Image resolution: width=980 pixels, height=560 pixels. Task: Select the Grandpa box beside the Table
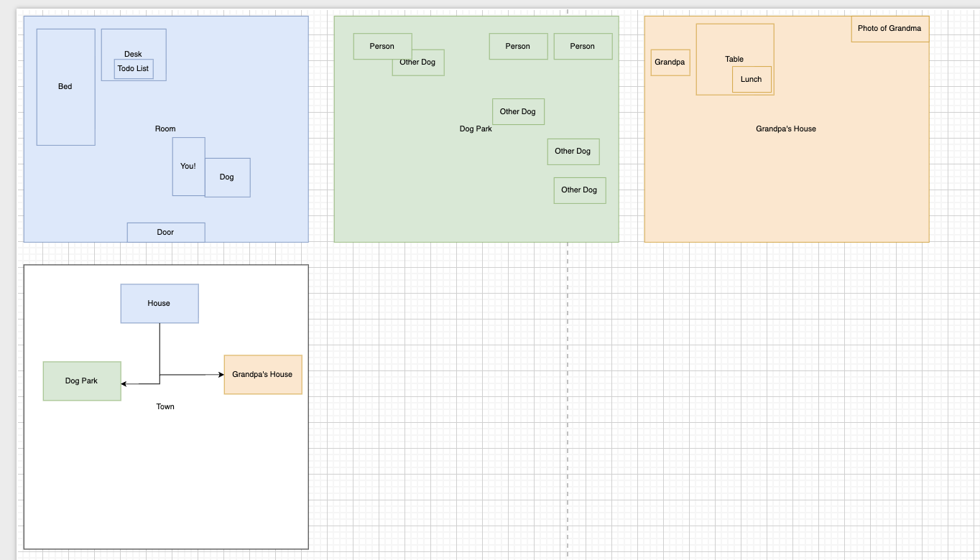(670, 62)
